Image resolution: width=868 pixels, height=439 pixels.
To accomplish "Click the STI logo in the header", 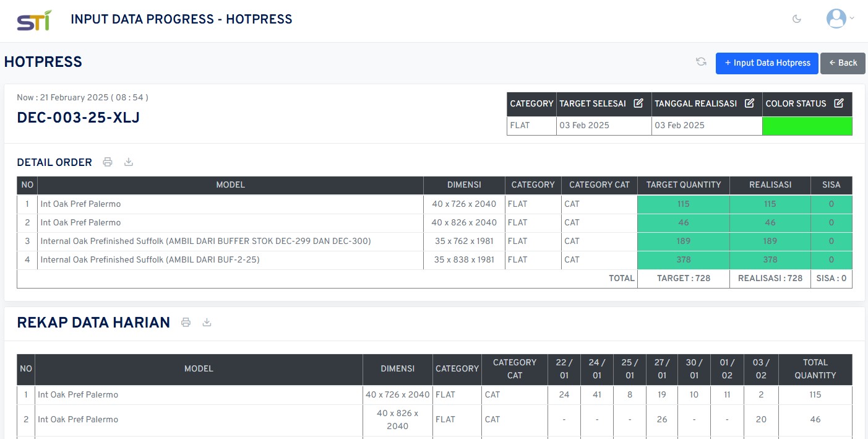I will click(34, 20).
